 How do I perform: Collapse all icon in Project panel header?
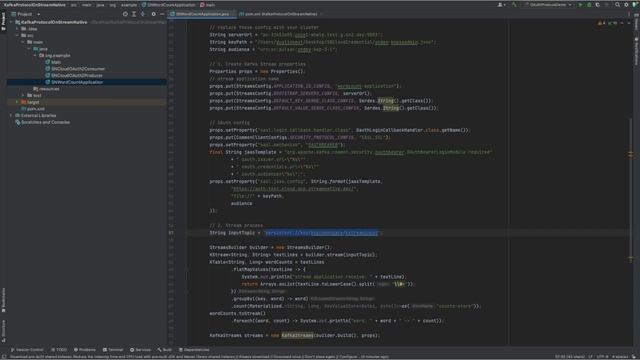(x=142, y=14)
